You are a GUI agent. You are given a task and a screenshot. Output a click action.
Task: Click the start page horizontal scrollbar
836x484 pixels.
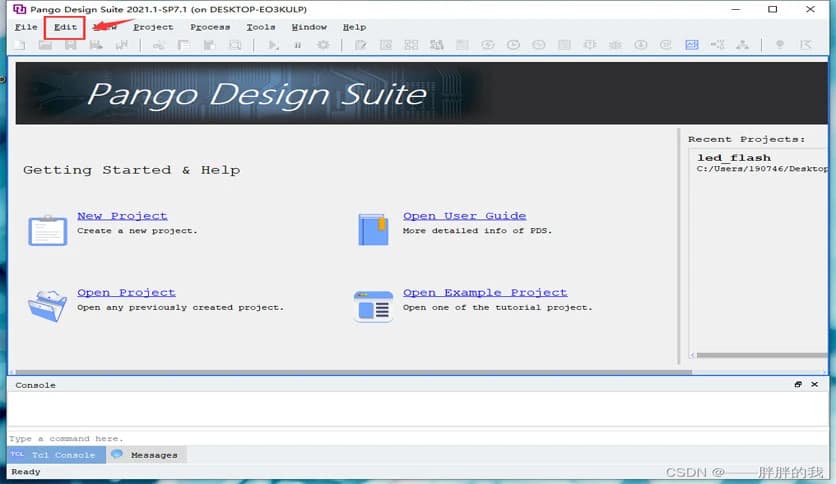click(x=353, y=372)
